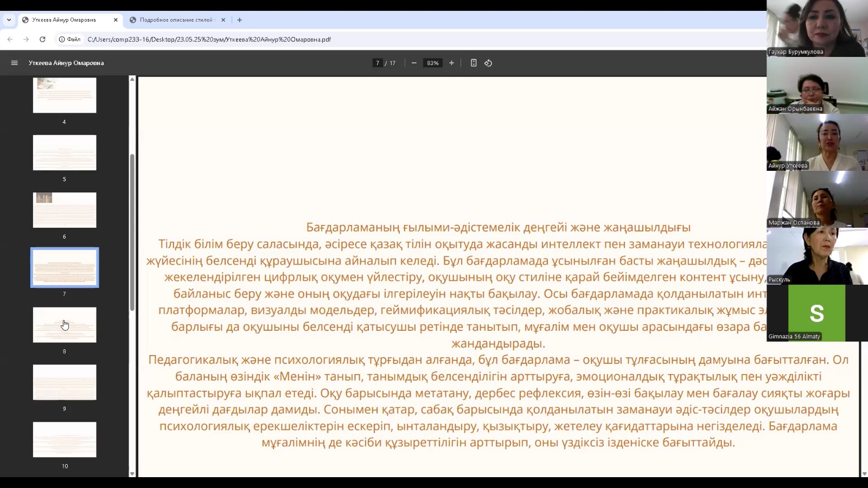Go back using the browser back arrow

tap(10, 39)
